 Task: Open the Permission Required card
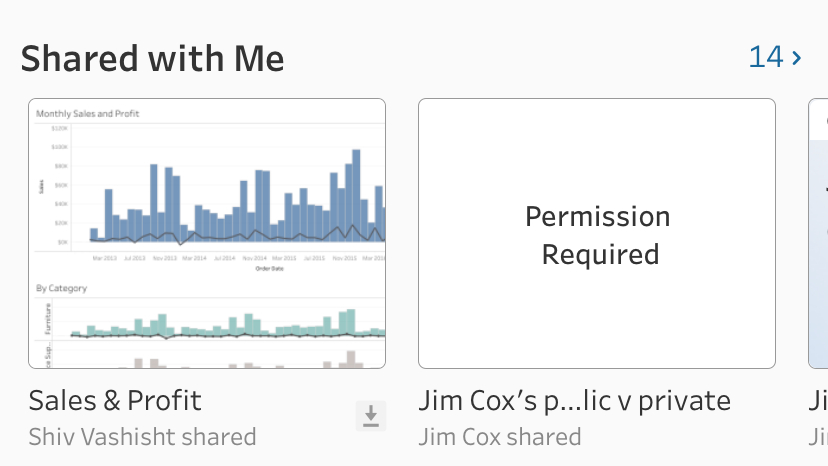597,233
